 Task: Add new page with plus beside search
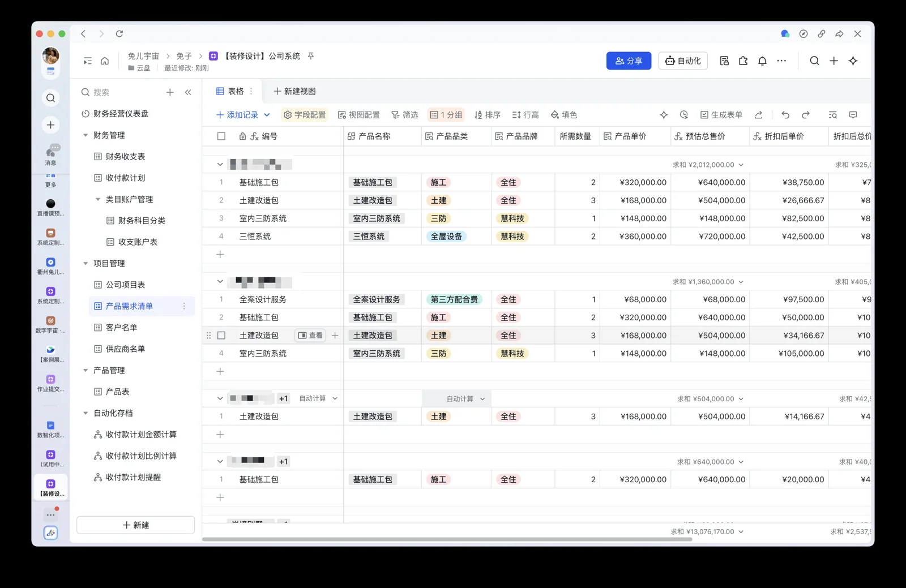tap(170, 92)
